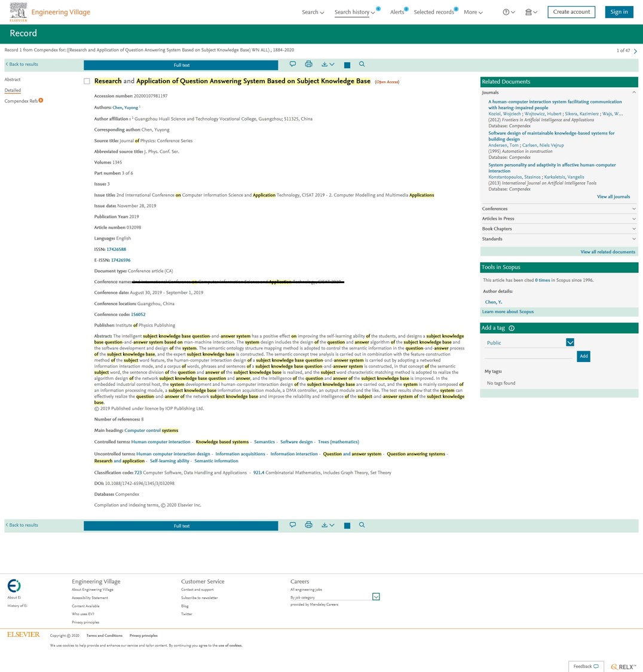The height and width of the screenshot is (672, 643).
Task: Click comment icon in toolbar beneath the record details
Action: [293, 525]
